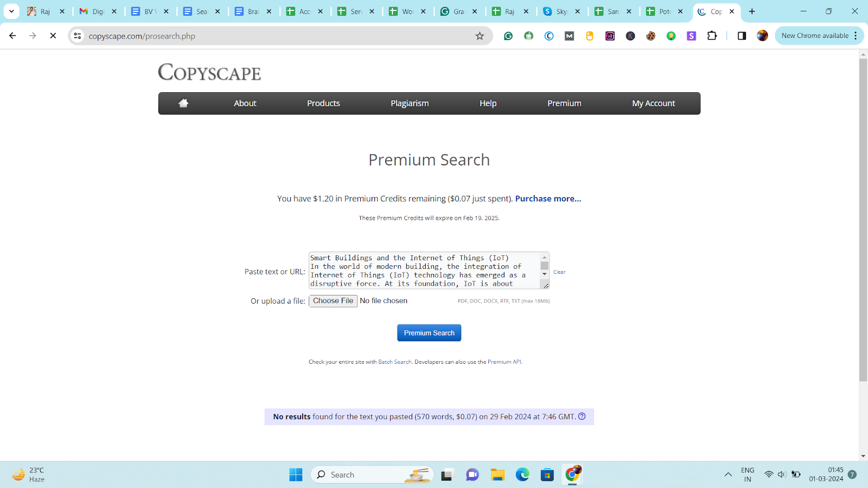The height and width of the screenshot is (488, 868).
Task: Open the Help menu
Action: point(488,103)
